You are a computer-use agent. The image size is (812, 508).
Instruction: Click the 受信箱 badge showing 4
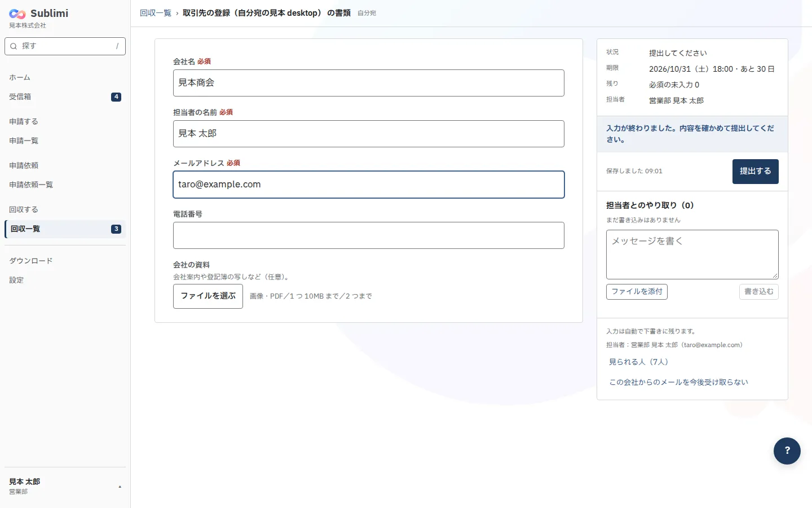pyautogui.click(x=116, y=97)
